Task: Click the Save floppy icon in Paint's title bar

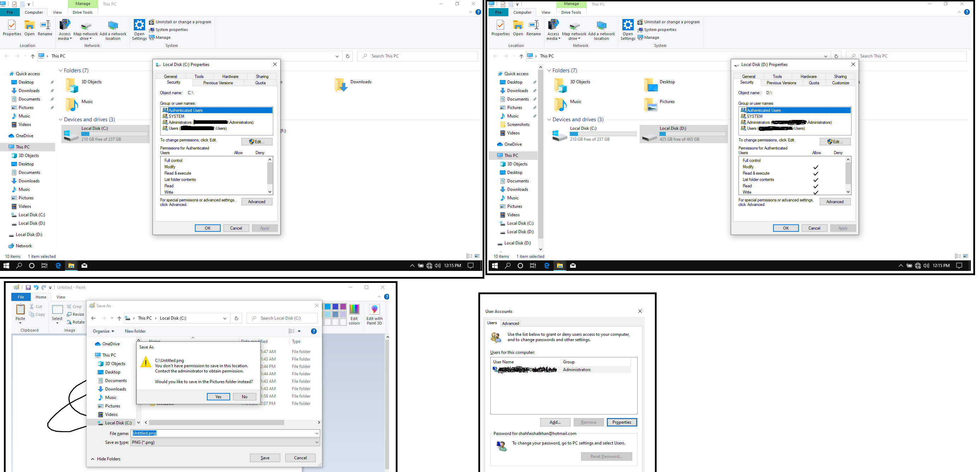Action: pos(28,287)
